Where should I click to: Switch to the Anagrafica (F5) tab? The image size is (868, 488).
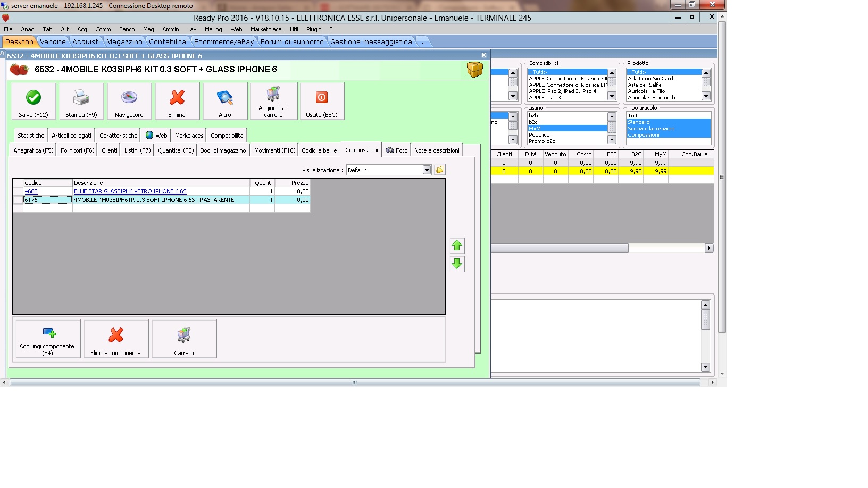pos(34,150)
